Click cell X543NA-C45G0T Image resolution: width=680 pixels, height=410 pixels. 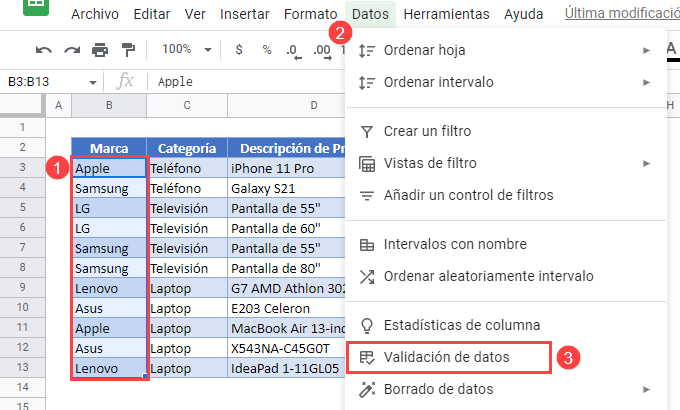(286, 348)
